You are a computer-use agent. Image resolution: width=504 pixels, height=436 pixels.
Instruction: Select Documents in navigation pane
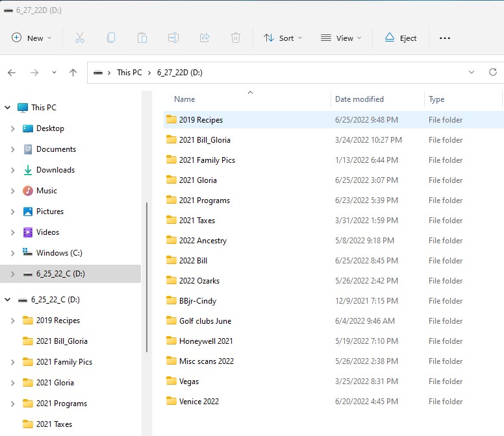(x=57, y=149)
